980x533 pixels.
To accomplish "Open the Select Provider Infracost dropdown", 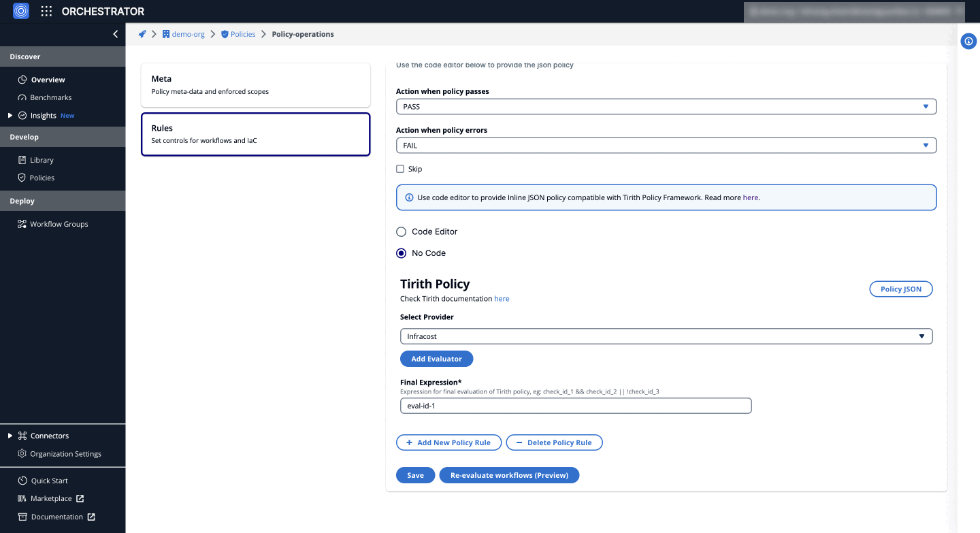I will 666,336.
